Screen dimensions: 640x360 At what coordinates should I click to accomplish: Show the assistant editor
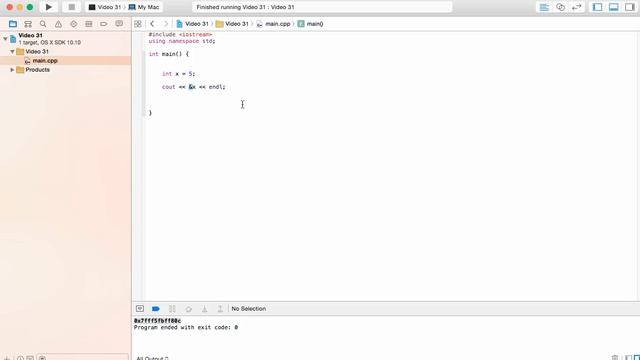(x=560, y=7)
